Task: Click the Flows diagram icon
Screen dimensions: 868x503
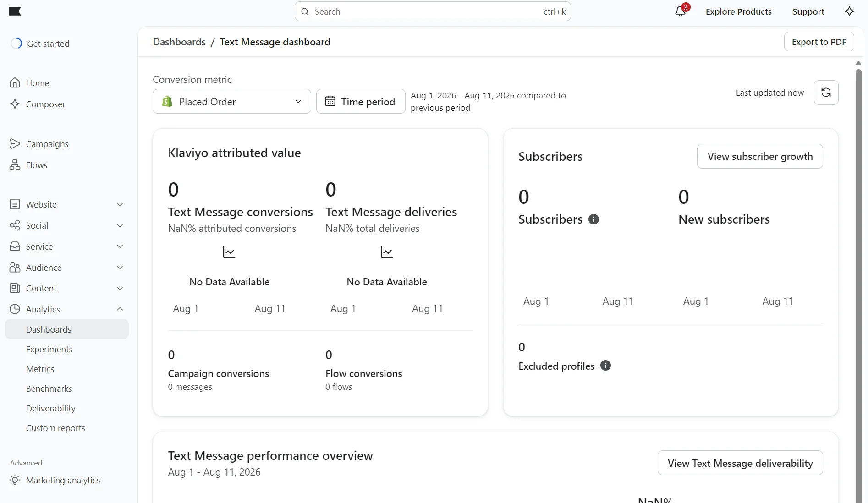Action: [15, 165]
